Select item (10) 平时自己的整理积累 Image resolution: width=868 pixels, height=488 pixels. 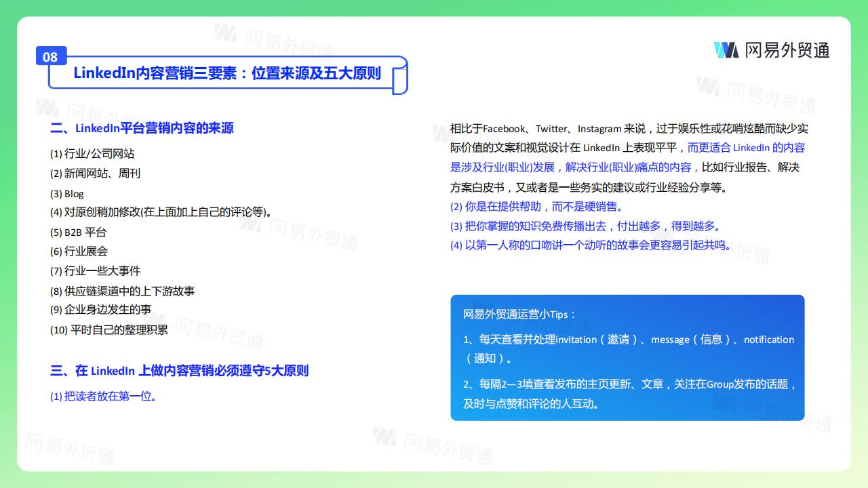pyautogui.click(x=109, y=330)
